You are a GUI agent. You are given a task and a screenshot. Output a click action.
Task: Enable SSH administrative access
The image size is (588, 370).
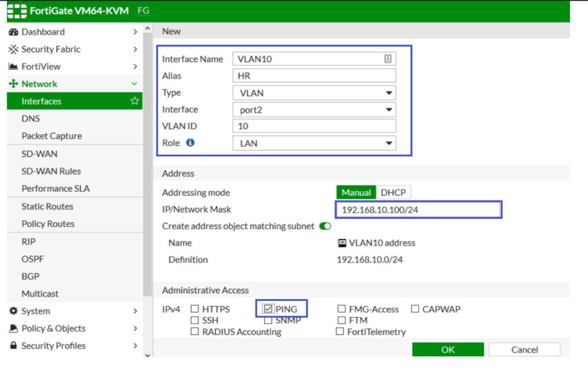[x=195, y=320]
